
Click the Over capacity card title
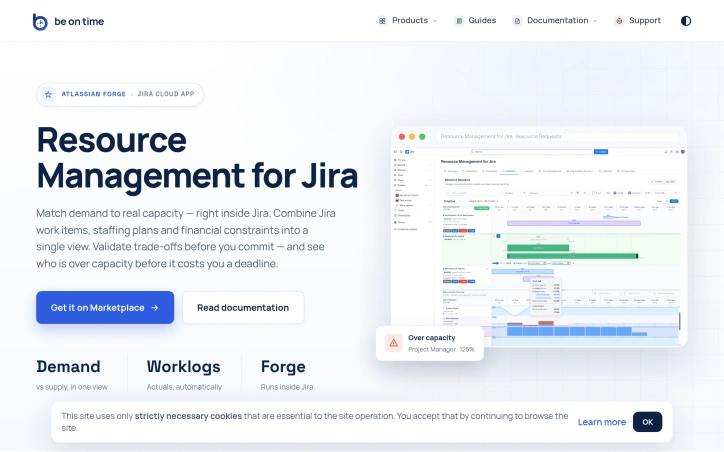(x=432, y=338)
